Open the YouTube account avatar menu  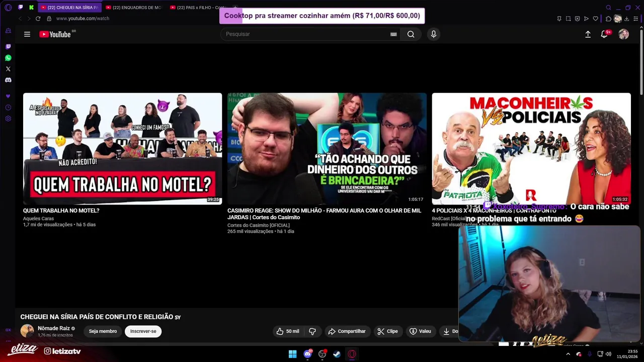pos(624,34)
